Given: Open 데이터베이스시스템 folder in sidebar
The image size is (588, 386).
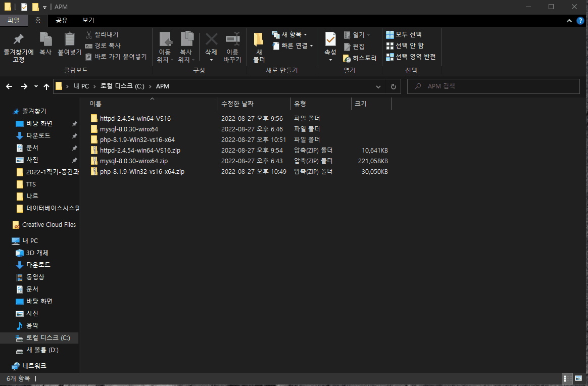Looking at the screenshot, I should point(53,208).
